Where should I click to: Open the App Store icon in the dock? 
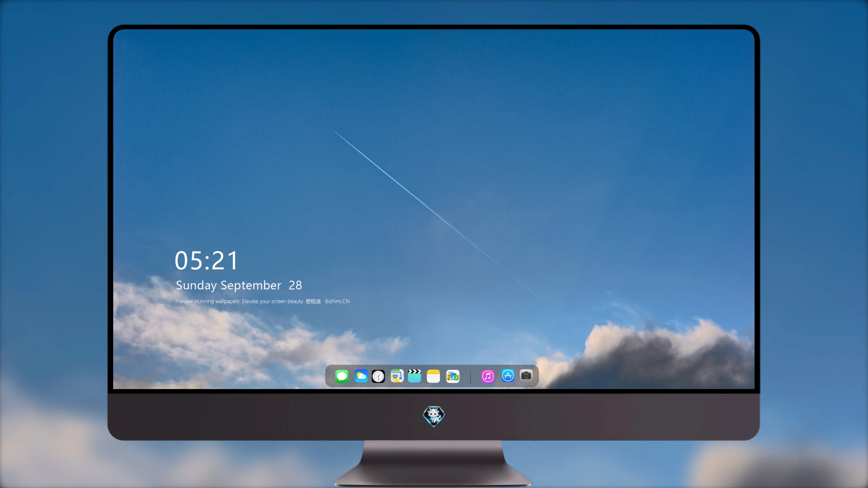[508, 375]
